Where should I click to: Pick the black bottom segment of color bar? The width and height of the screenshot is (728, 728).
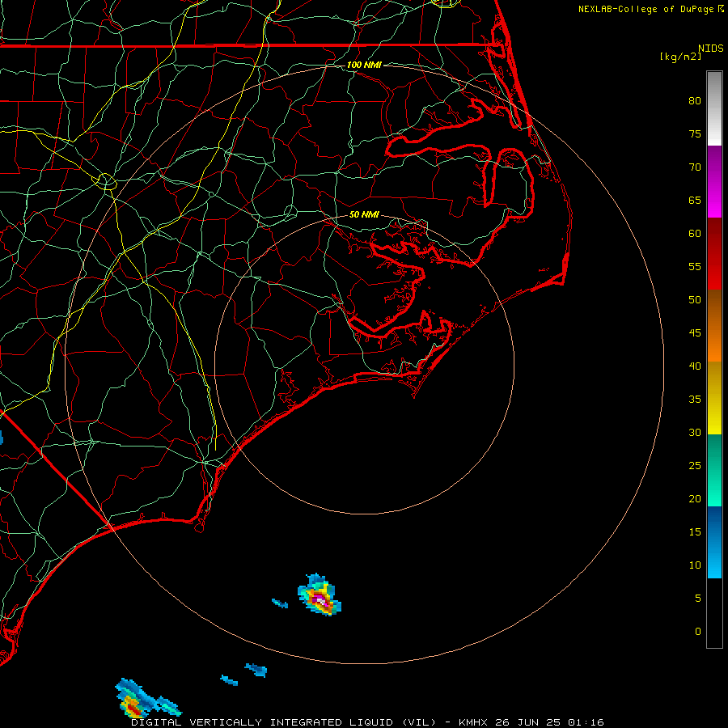tap(714, 613)
